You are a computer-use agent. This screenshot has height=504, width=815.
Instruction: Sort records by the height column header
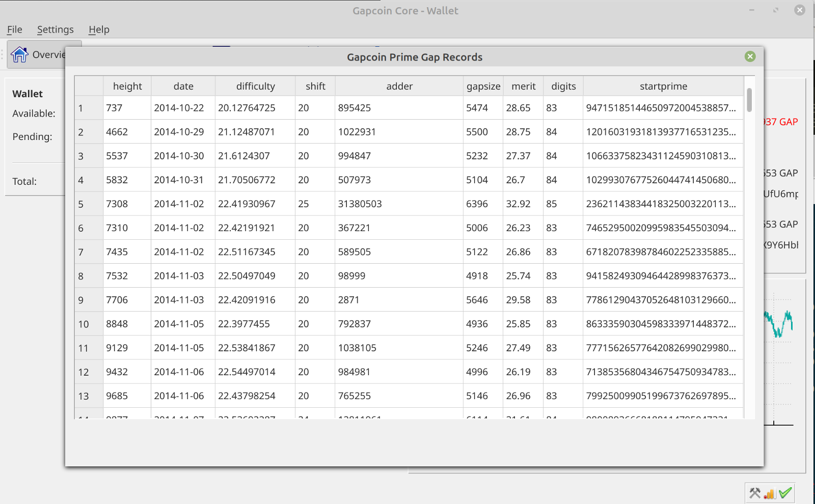coord(127,86)
